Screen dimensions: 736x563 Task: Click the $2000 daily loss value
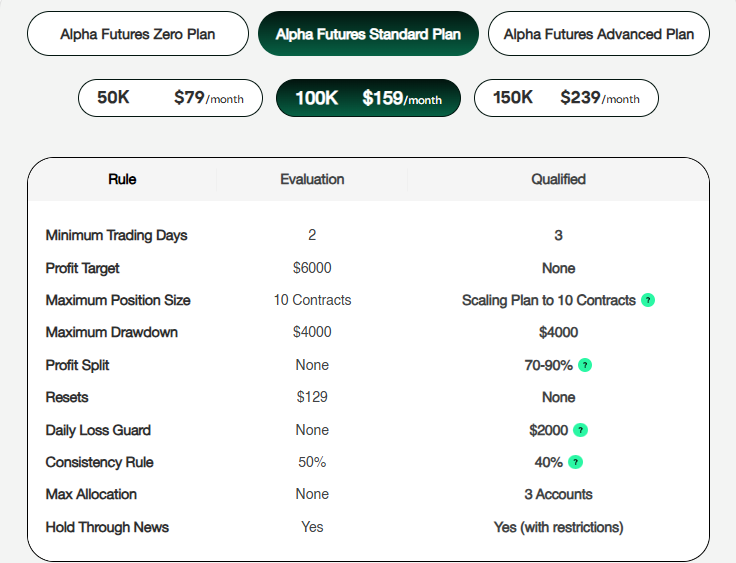[x=549, y=430]
